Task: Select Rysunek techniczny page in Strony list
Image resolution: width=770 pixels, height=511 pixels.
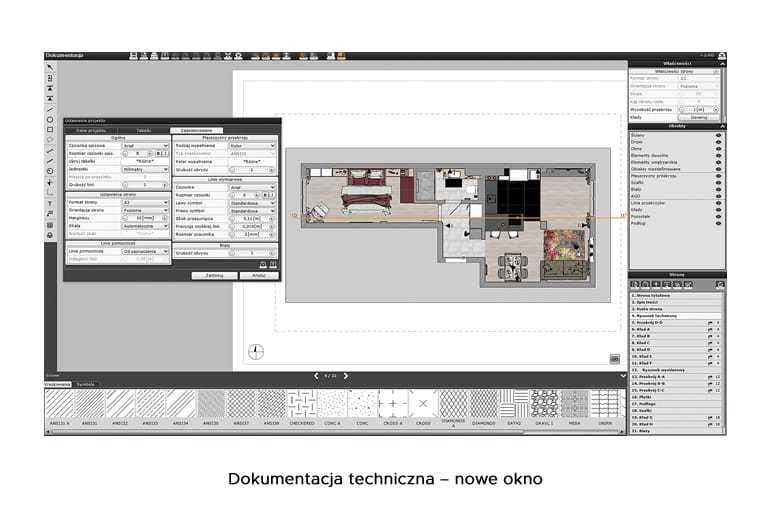Action: [675, 316]
